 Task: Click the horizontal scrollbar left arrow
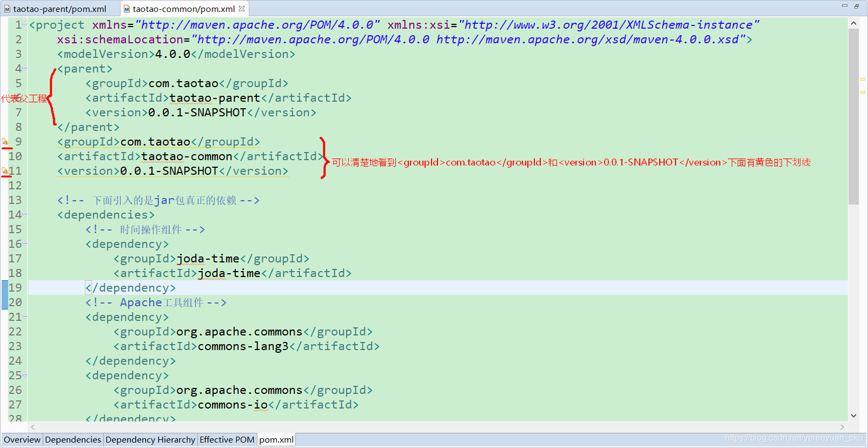coord(33,427)
